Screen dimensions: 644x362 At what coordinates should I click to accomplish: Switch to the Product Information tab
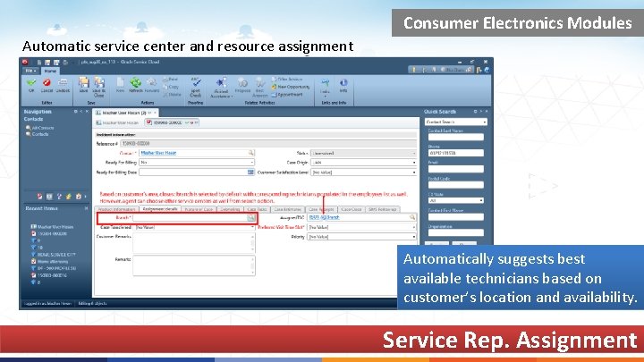coord(116,209)
